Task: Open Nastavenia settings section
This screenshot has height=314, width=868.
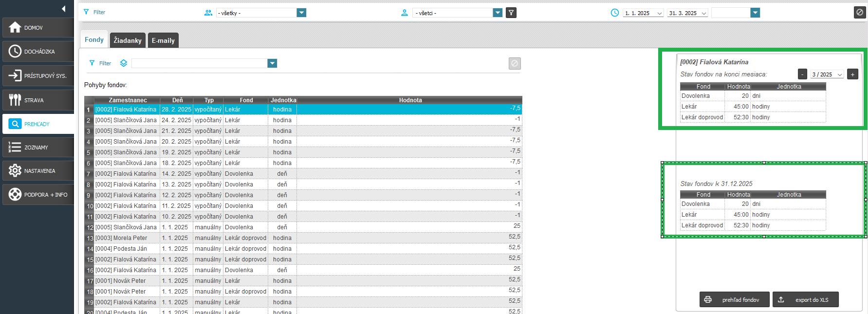Action: [x=38, y=171]
